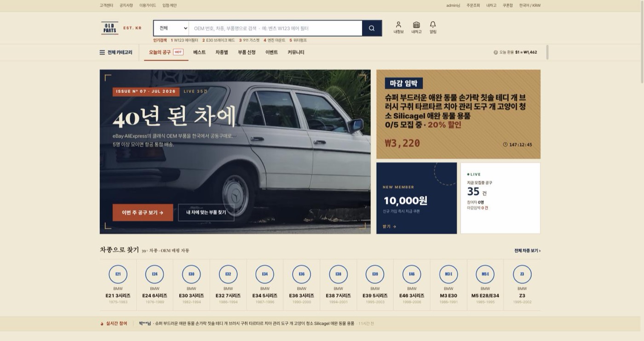
Task: Click popular search W123 에어필터
Action: click(x=184, y=40)
